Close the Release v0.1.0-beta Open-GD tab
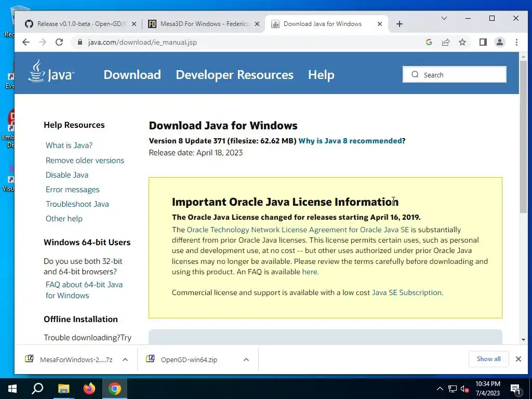Viewport: 532px width, 399px height. pyautogui.click(x=134, y=24)
